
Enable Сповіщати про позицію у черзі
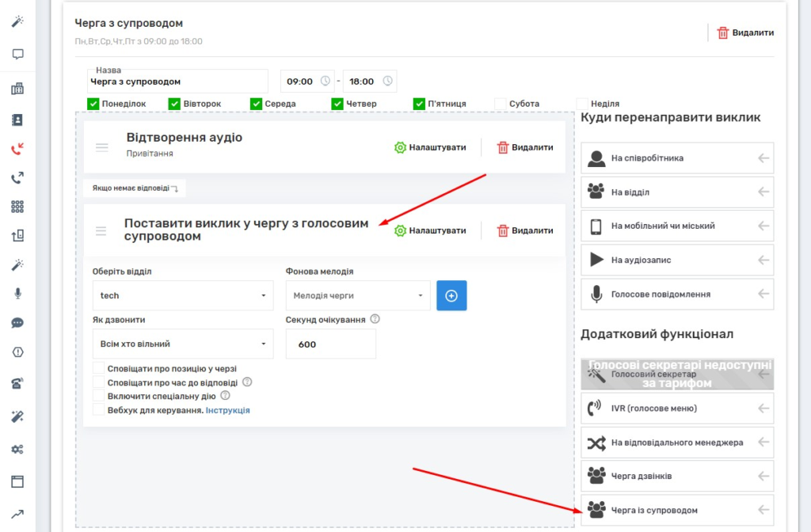coord(99,368)
